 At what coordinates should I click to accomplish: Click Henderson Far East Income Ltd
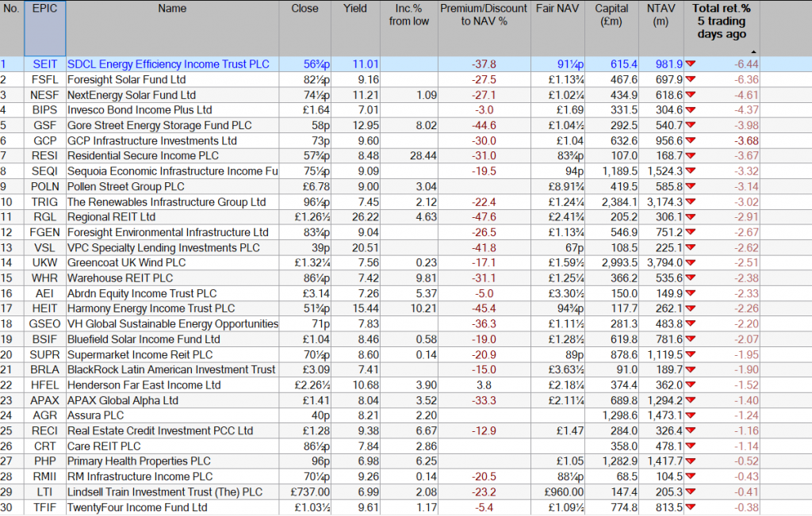tap(144, 385)
